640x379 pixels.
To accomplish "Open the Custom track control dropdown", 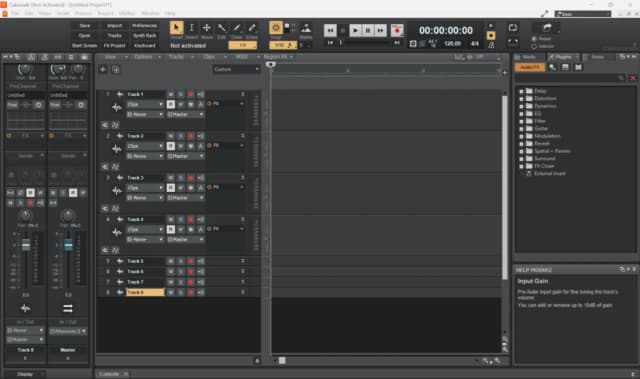I will tap(236, 69).
